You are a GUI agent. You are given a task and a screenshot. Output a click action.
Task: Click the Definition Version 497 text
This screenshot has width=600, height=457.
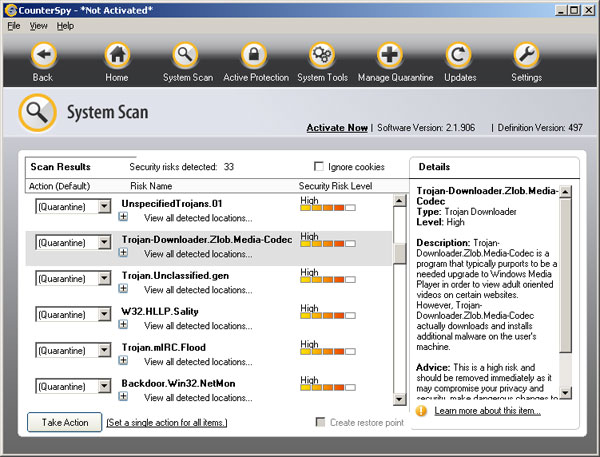(x=540, y=128)
